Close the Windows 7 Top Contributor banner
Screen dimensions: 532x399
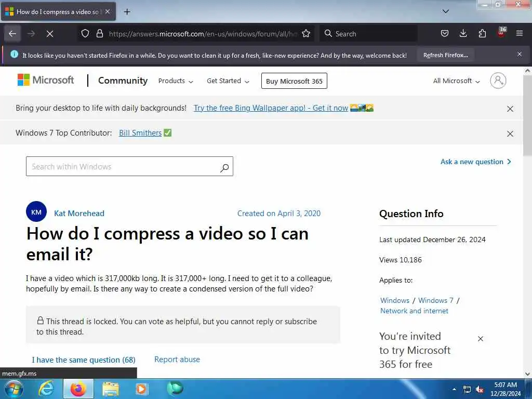click(x=510, y=134)
